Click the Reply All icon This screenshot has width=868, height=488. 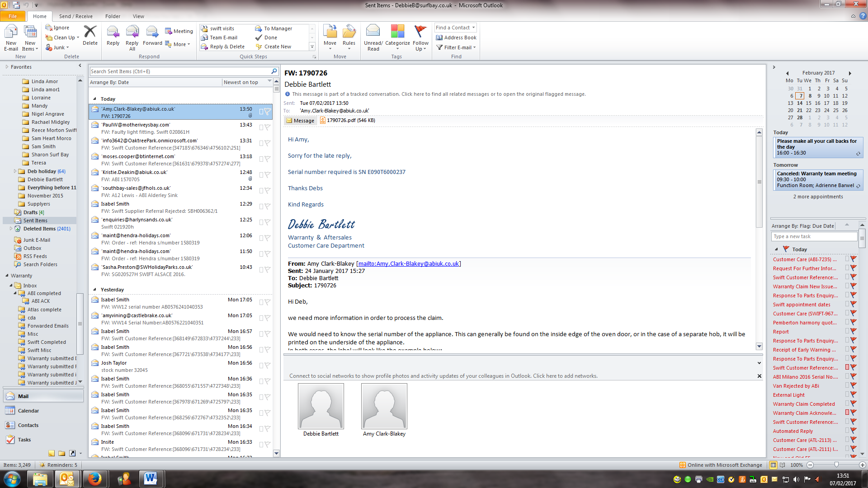(x=132, y=33)
